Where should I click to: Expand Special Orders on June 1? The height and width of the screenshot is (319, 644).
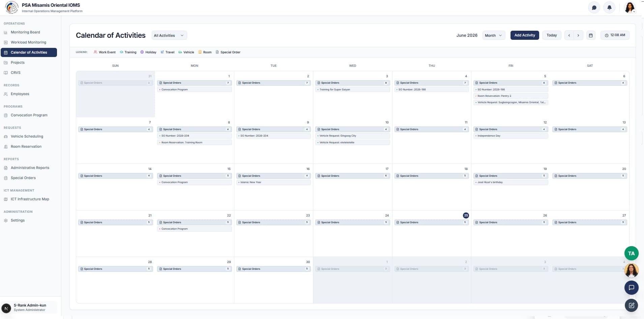pyautogui.click(x=195, y=83)
